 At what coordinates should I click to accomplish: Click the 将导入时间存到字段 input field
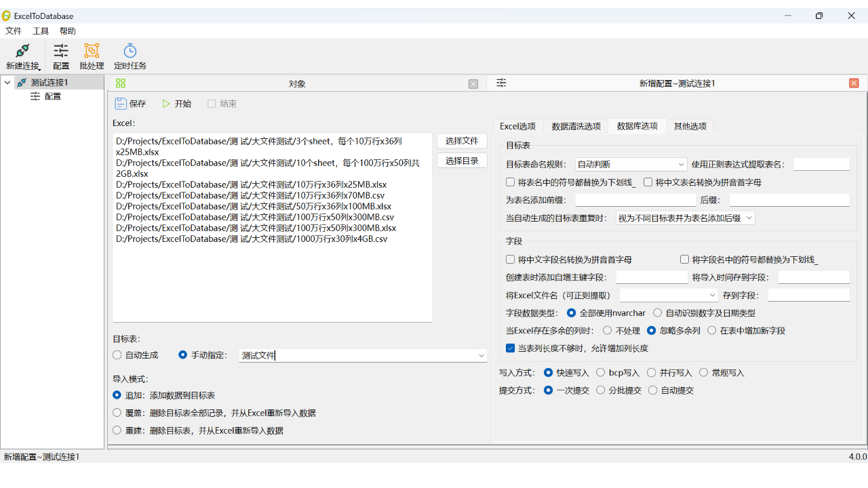coord(814,277)
